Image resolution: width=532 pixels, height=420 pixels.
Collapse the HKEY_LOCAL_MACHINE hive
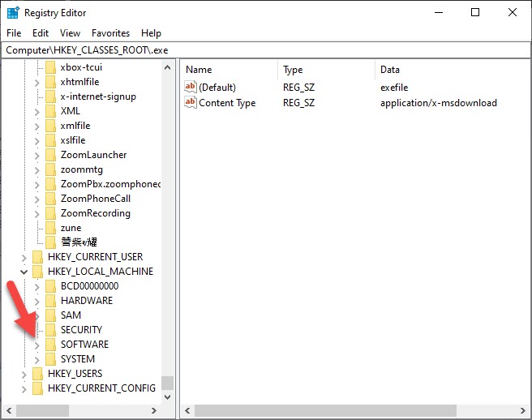point(24,272)
